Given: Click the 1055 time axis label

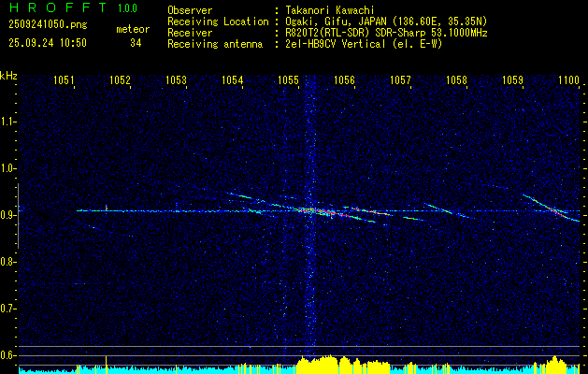Looking at the screenshot, I should pos(288,79).
